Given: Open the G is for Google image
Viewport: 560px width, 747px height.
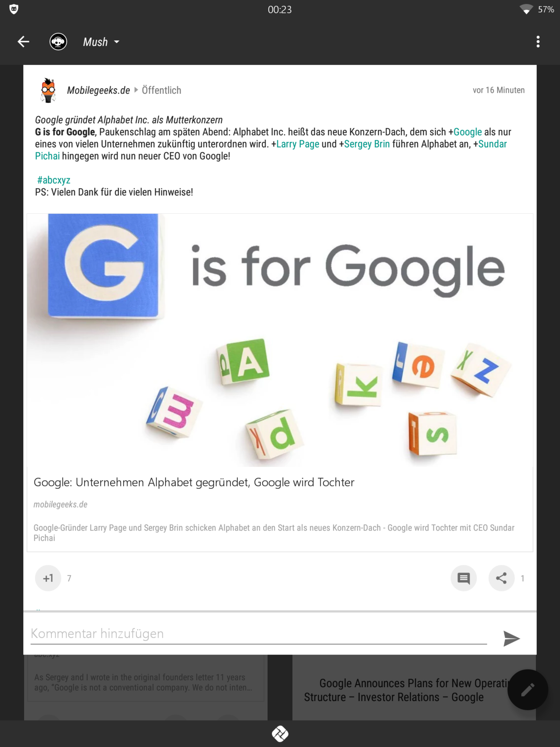Looking at the screenshot, I should click(x=280, y=340).
